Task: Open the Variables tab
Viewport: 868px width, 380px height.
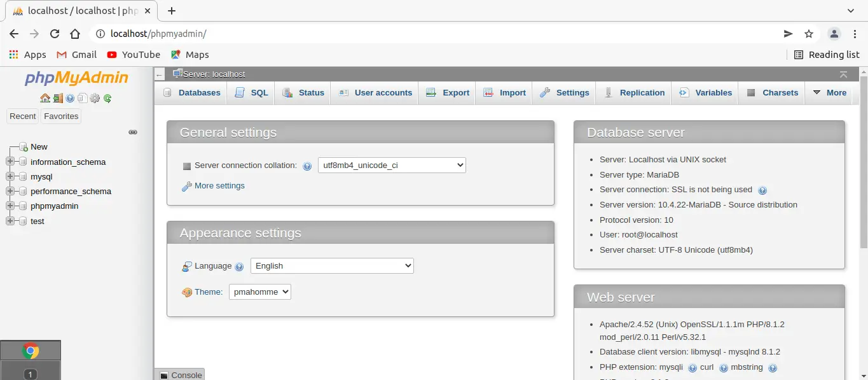Action: [706, 93]
